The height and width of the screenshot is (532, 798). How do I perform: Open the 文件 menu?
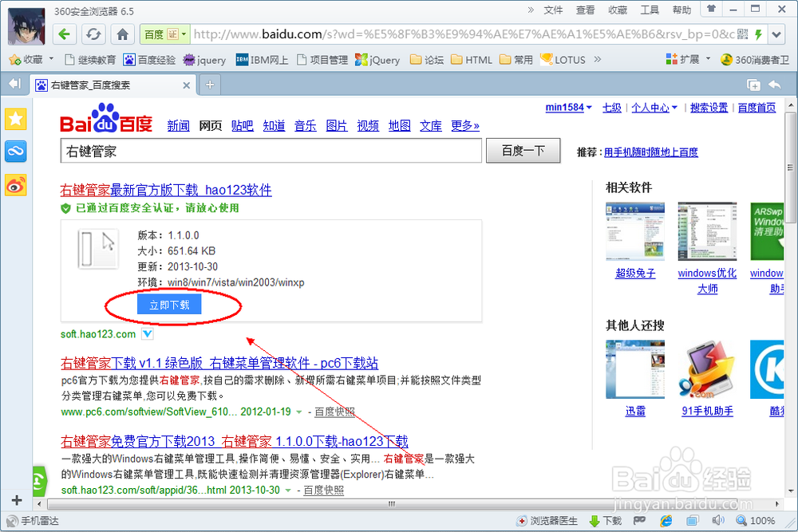(x=553, y=10)
